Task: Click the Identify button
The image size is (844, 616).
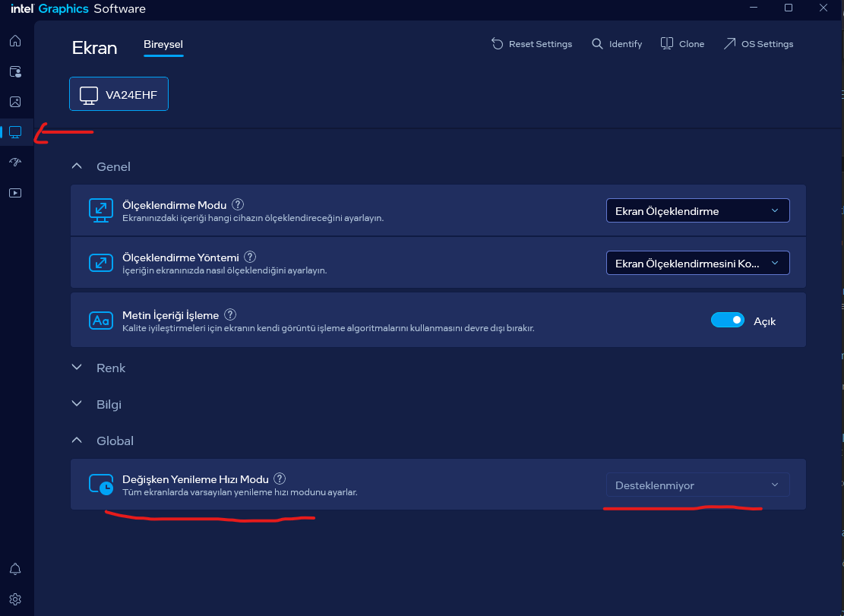Action: (x=617, y=44)
